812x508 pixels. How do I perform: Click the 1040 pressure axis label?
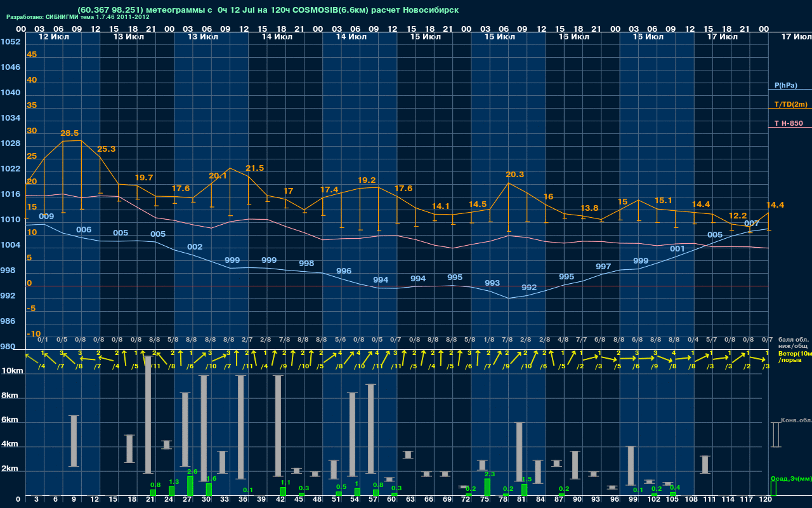click(x=10, y=93)
